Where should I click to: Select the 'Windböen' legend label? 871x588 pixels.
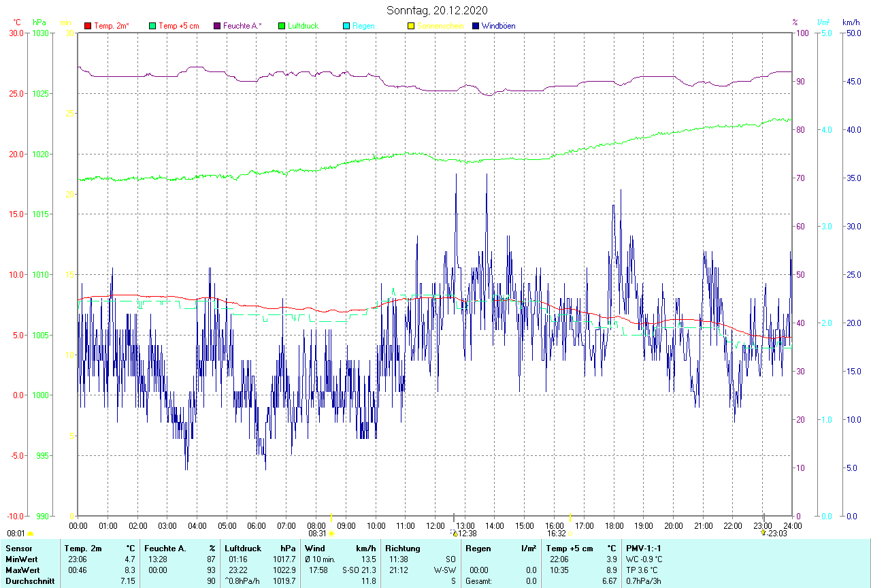pos(498,27)
